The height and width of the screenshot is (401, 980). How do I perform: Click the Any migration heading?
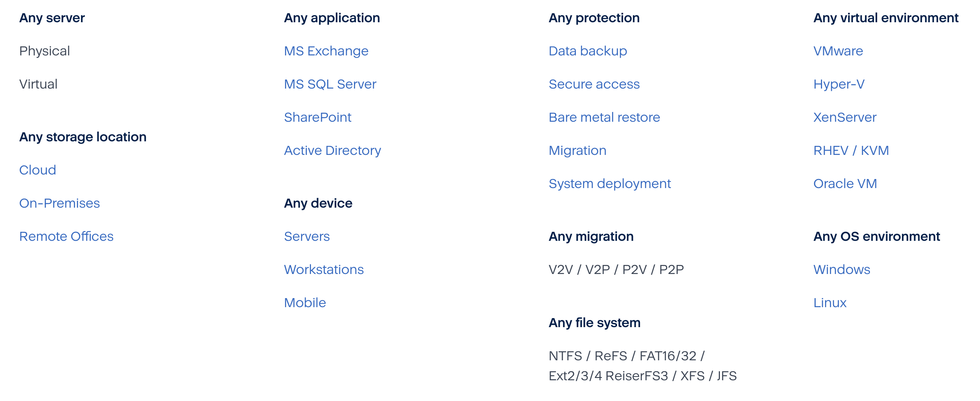[x=591, y=237]
